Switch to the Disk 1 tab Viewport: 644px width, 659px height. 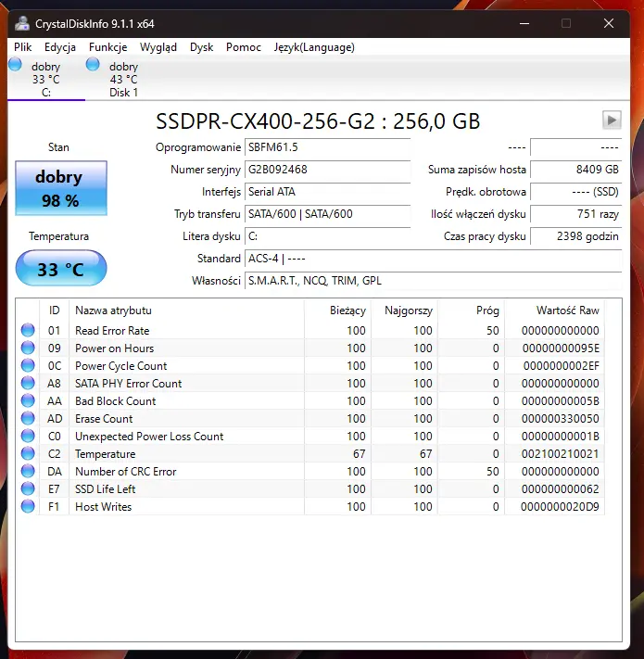123,79
